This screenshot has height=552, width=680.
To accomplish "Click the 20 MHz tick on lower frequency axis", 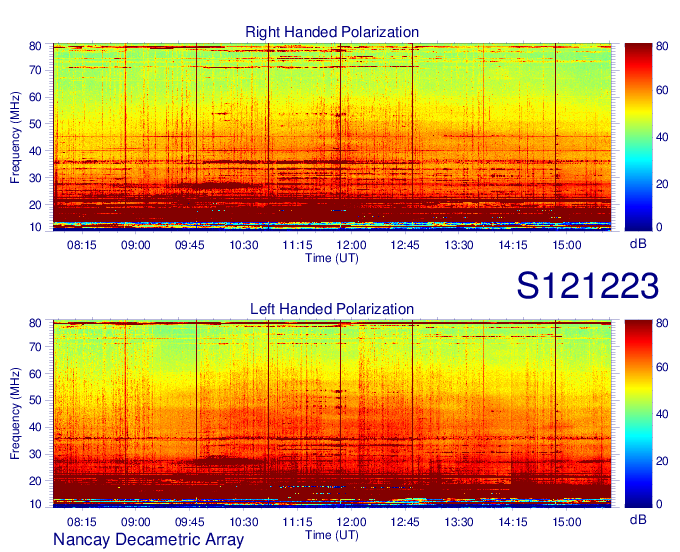I will [35, 481].
